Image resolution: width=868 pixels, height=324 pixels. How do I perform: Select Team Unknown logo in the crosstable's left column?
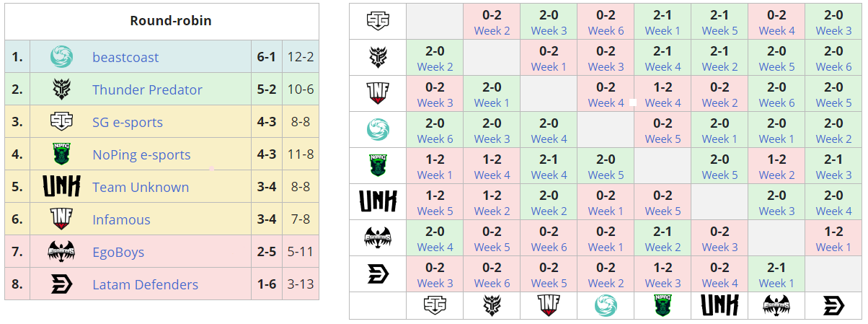tap(378, 202)
